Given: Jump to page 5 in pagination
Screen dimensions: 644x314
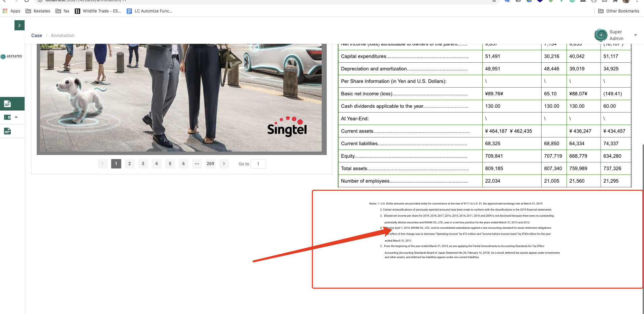Looking at the screenshot, I should 170,164.
